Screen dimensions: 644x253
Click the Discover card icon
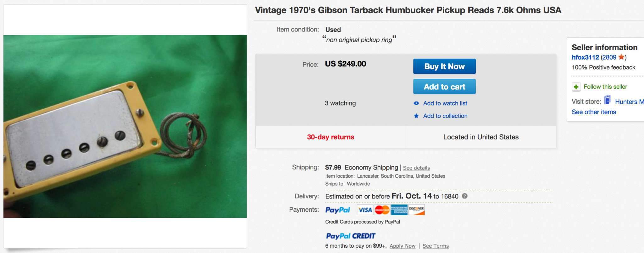pyautogui.click(x=416, y=210)
